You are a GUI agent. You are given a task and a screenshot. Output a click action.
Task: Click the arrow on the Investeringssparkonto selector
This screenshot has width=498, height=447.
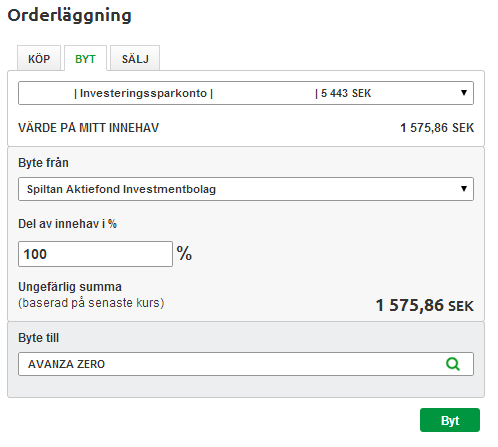click(464, 93)
